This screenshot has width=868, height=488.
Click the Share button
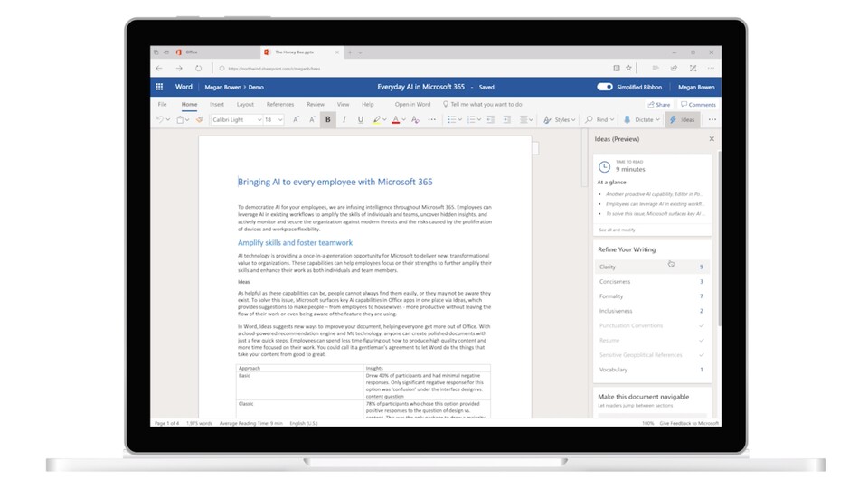coord(658,105)
